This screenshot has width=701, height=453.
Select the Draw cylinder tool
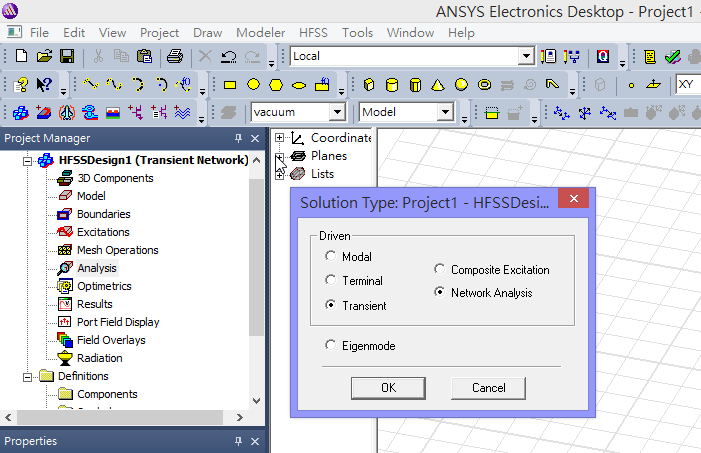coord(392,85)
